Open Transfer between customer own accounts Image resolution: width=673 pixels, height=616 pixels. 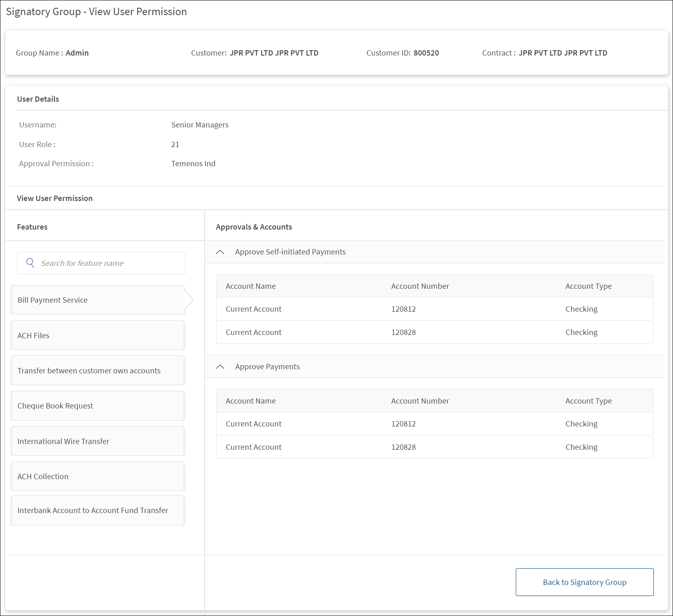(x=98, y=370)
